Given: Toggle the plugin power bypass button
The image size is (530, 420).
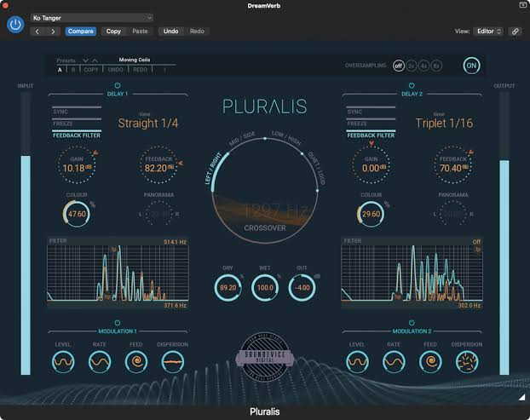Looking at the screenshot, I should [x=15, y=25].
